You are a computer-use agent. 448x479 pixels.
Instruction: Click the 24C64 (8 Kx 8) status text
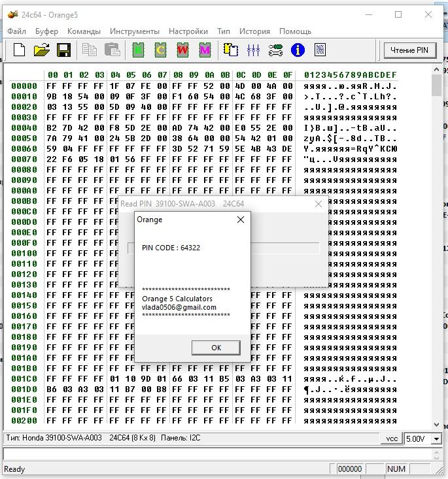click(x=132, y=438)
